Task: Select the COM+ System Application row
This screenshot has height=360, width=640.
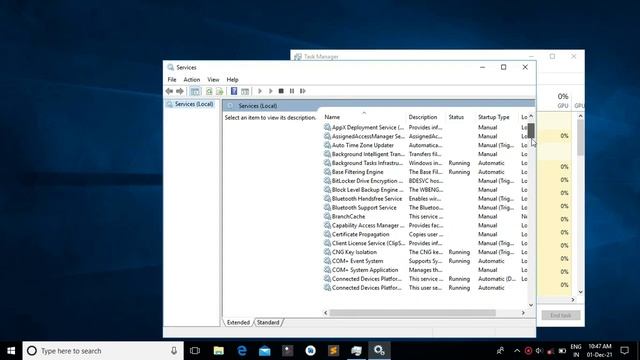Action: tap(425, 270)
